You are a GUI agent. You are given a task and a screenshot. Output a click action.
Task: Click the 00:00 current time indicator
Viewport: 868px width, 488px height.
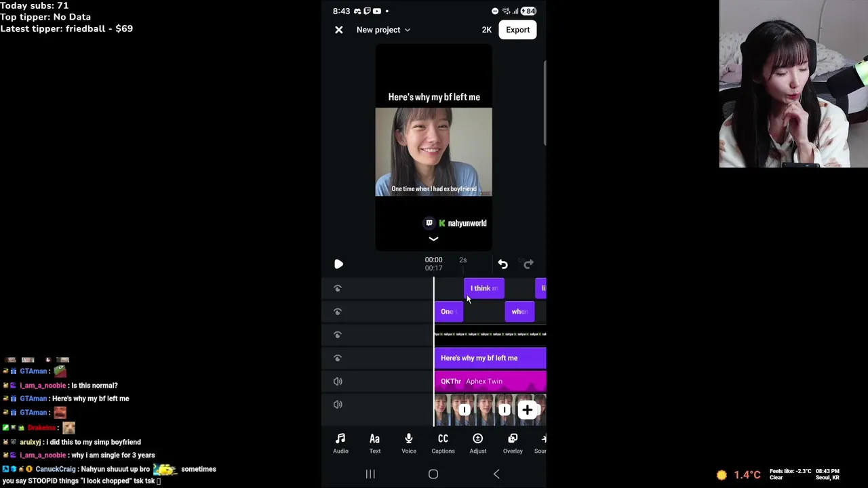(x=433, y=260)
